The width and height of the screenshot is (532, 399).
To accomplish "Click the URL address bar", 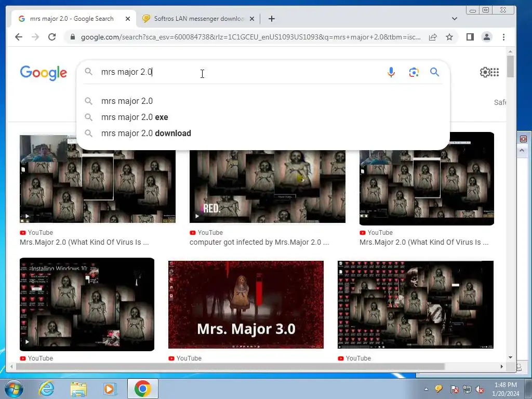I will point(250,37).
